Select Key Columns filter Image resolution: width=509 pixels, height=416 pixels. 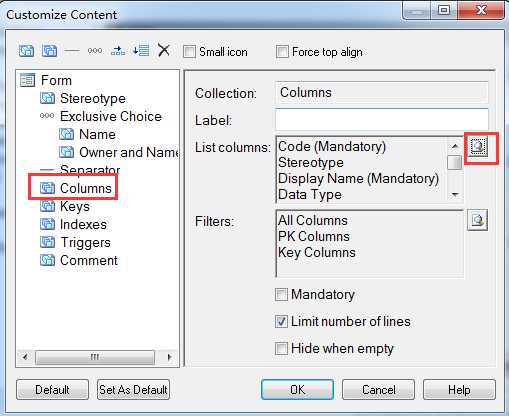coord(317,253)
